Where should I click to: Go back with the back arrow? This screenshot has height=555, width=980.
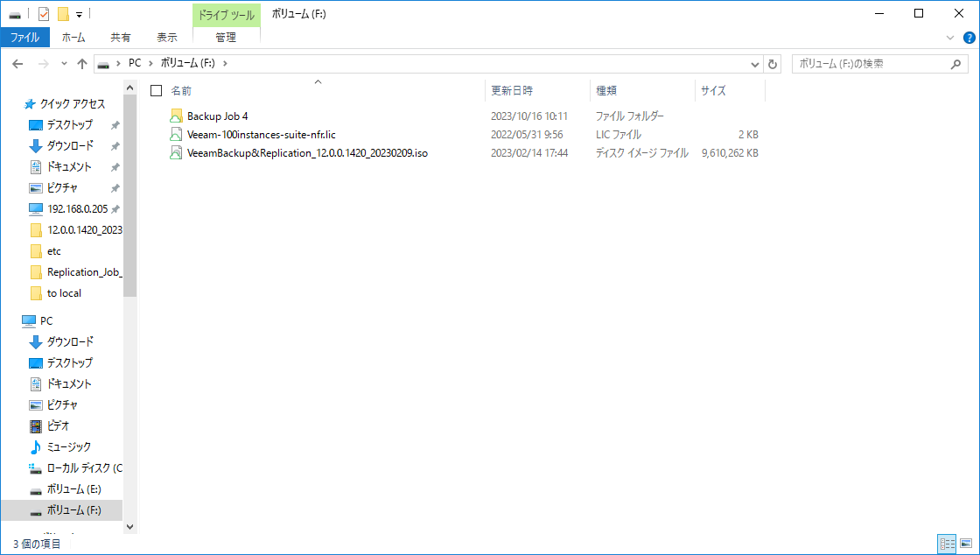tap(17, 64)
